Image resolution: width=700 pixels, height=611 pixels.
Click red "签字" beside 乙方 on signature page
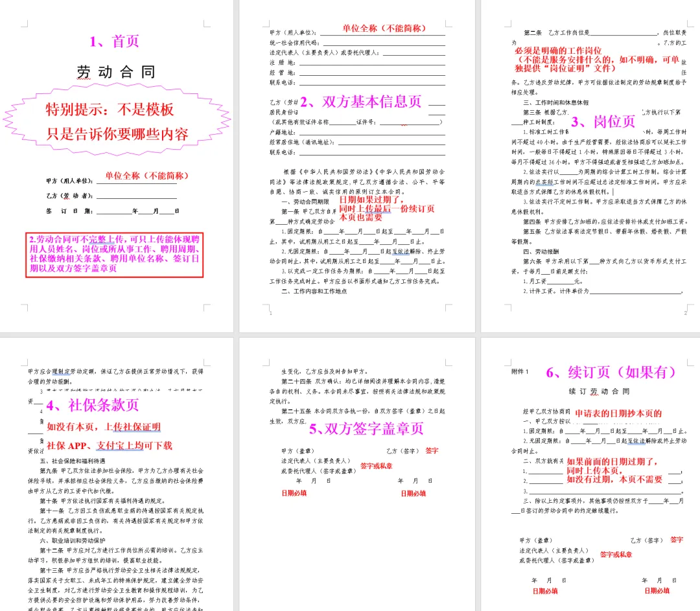coord(432,451)
